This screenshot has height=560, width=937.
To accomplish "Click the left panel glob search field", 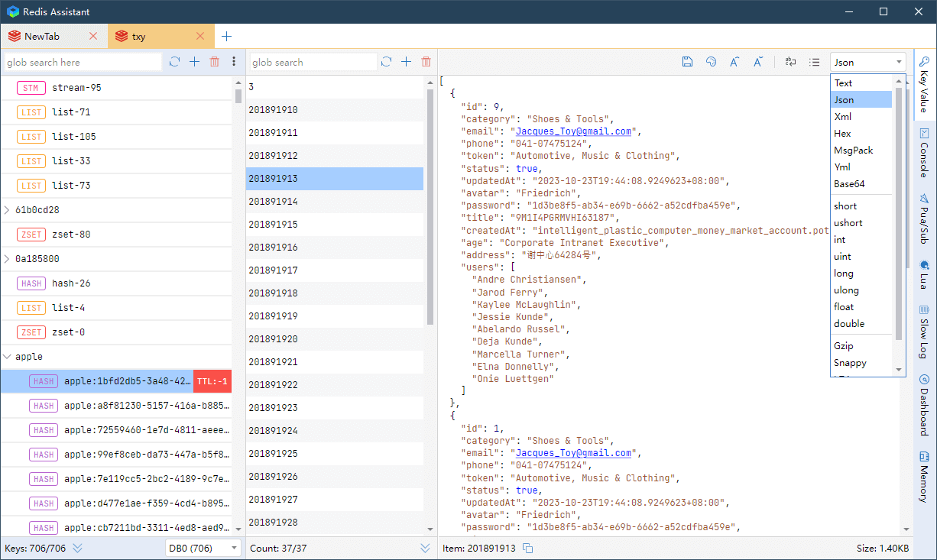I will point(83,62).
